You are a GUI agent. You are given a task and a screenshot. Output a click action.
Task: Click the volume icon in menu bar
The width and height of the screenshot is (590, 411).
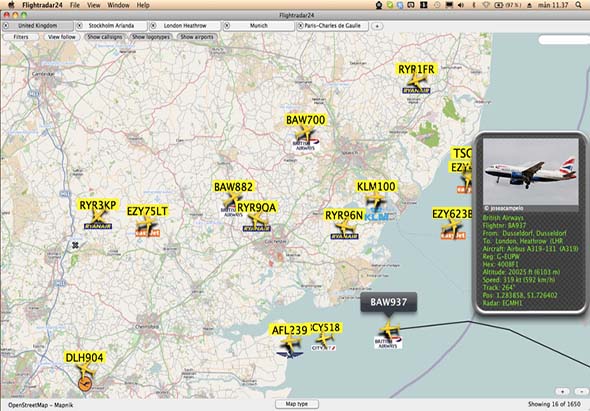[461, 5]
